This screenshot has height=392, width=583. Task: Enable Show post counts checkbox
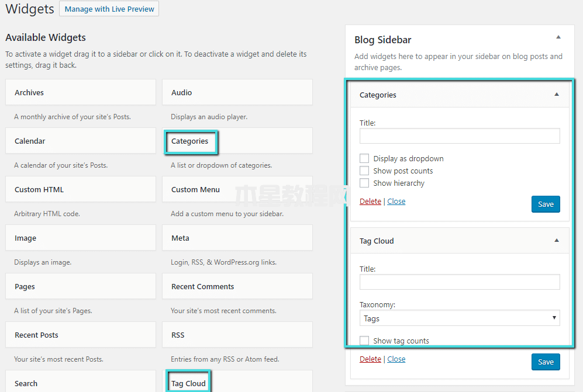[x=364, y=171]
